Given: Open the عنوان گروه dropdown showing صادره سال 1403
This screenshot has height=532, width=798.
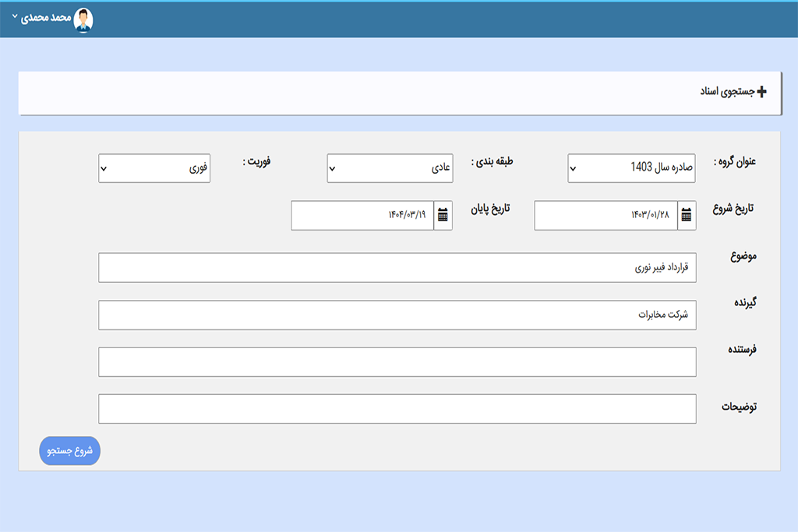Looking at the screenshot, I should (x=631, y=168).
